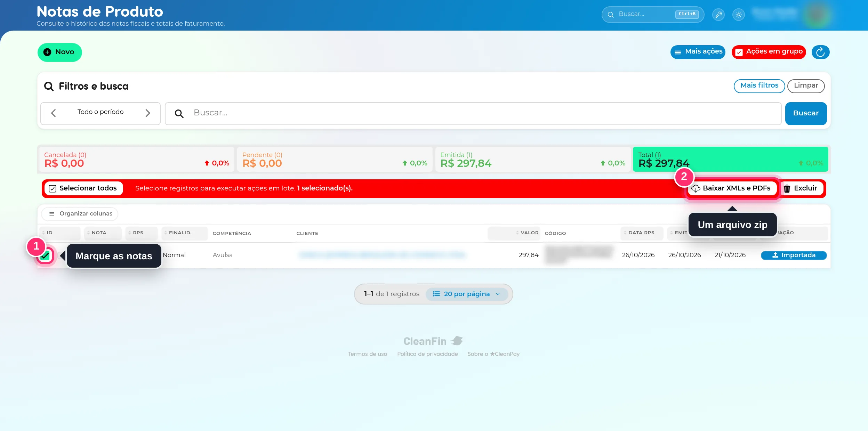This screenshot has width=868, height=431.
Task: Open the 20 por página dropdown
Action: 467,294
